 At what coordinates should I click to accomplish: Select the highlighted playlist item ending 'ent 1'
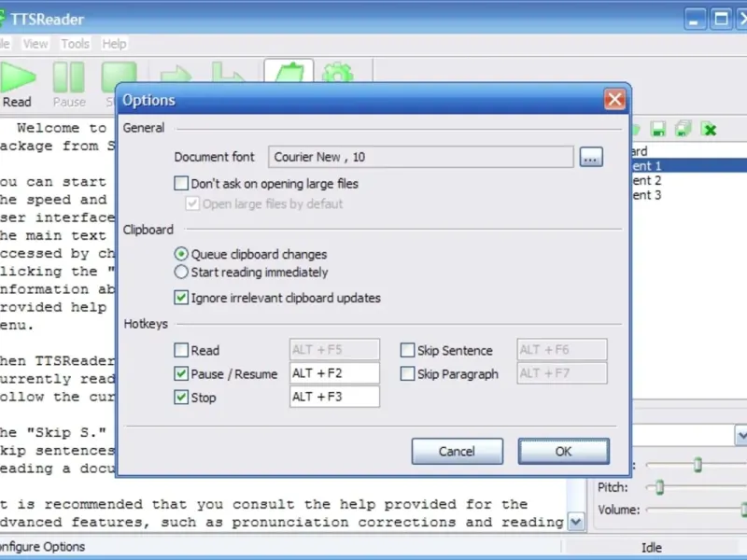(689, 166)
